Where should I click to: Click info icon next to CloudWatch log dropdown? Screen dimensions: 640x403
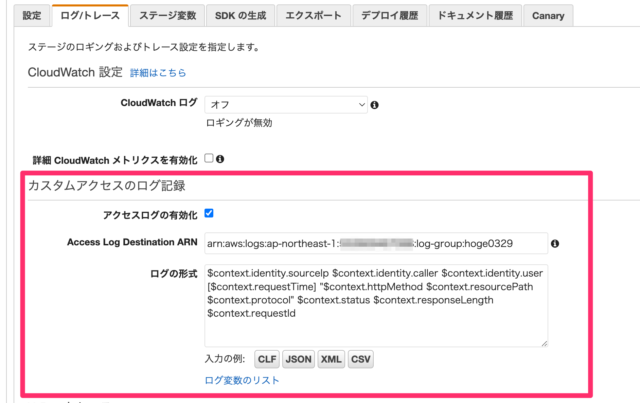(x=374, y=104)
